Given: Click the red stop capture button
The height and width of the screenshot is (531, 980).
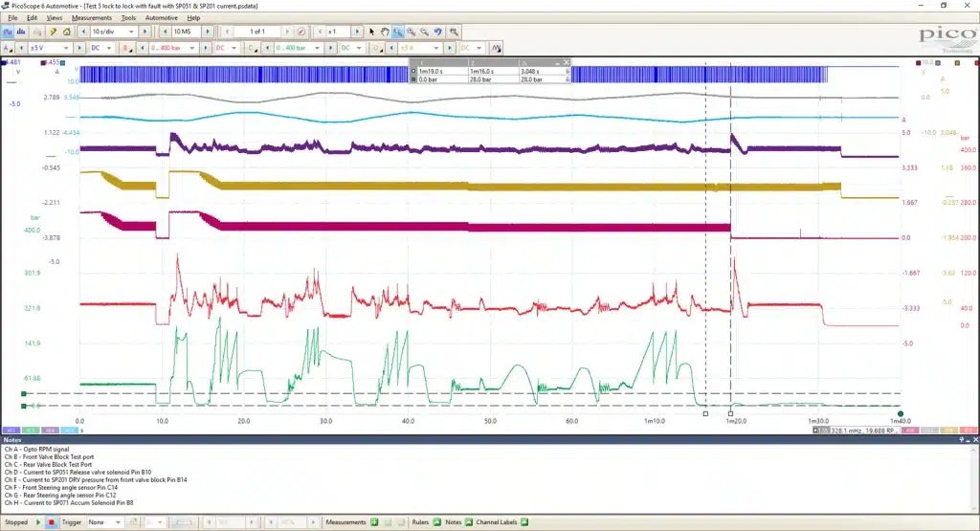Looking at the screenshot, I should tap(52, 522).
